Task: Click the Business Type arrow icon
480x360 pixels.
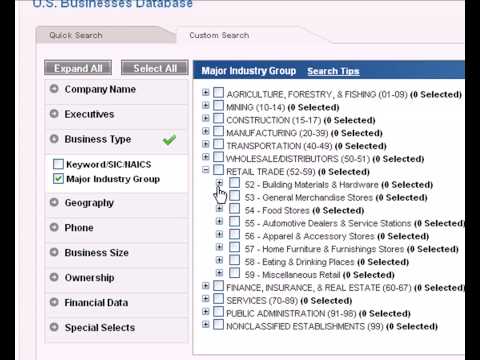Action: (54, 139)
